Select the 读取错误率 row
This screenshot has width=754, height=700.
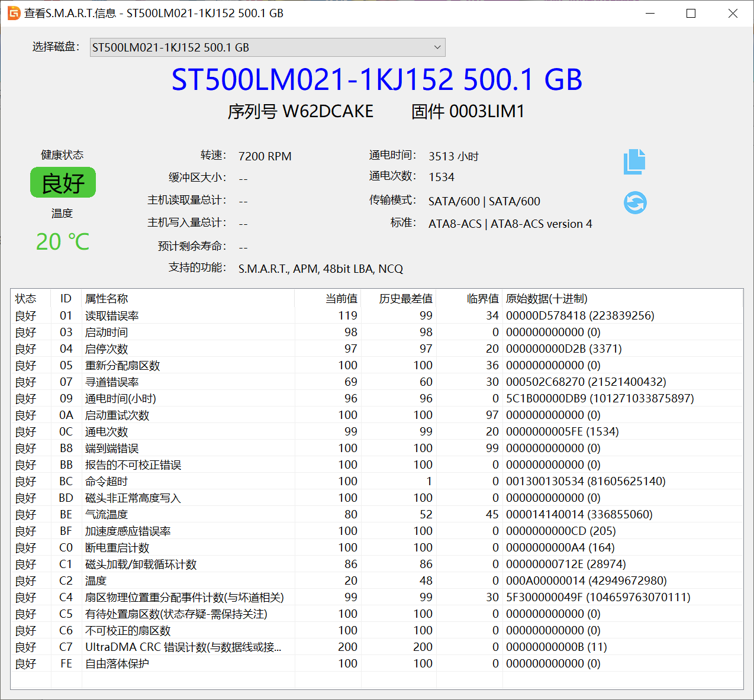pos(376,315)
